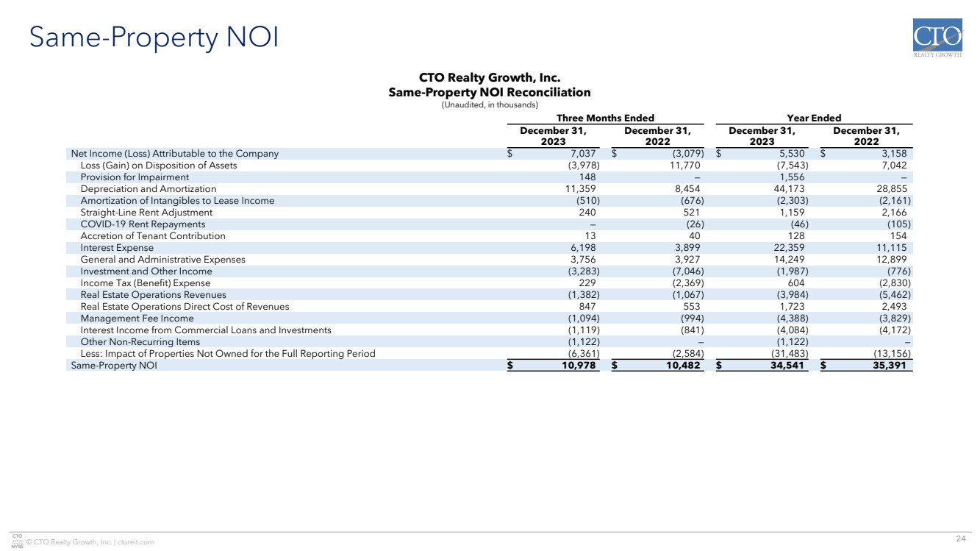
Task: Click the Provision for Impairment row label
Action: [x=135, y=177]
